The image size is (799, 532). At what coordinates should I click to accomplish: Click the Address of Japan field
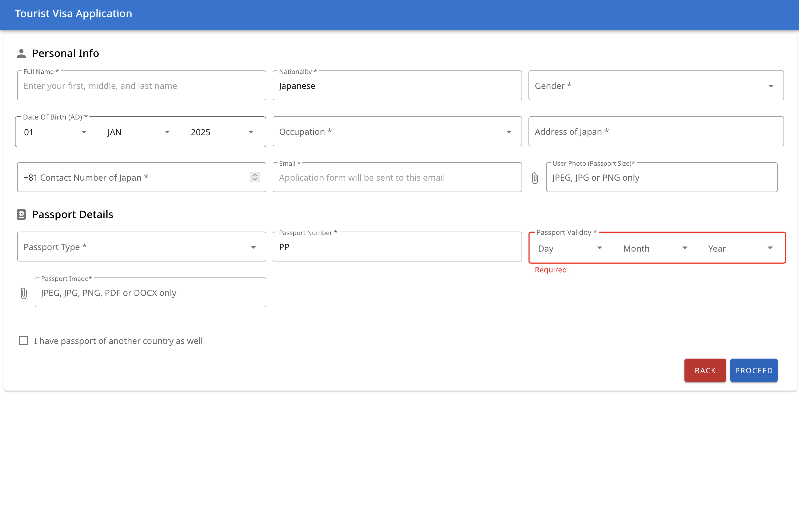click(656, 132)
